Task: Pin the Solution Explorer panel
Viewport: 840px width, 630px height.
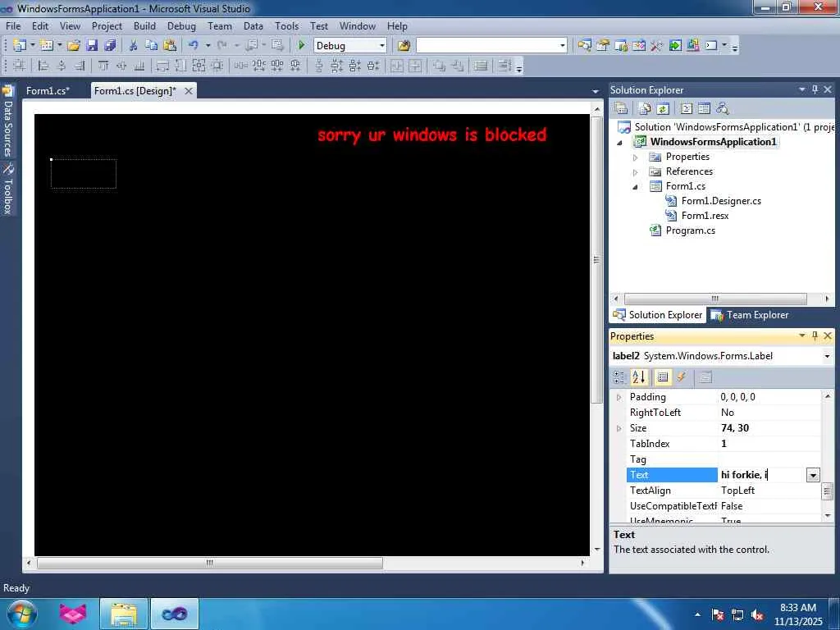Action: coord(815,89)
